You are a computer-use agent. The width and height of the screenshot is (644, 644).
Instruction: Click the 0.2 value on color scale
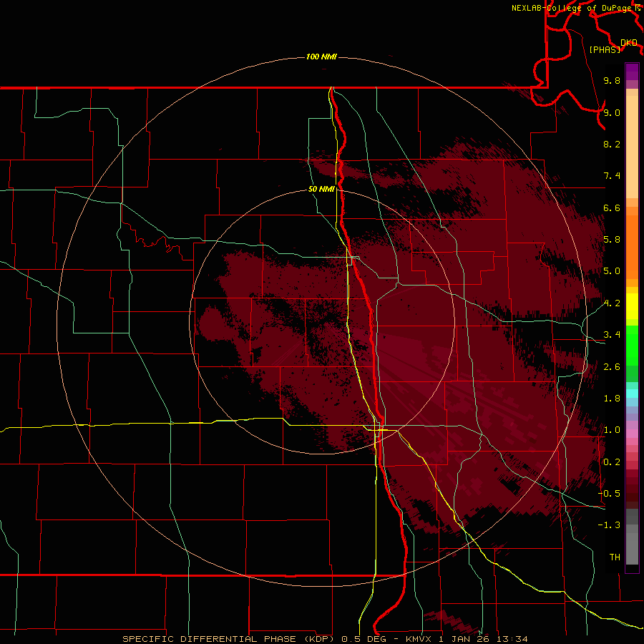pyautogui.click(x=612, y=462)
